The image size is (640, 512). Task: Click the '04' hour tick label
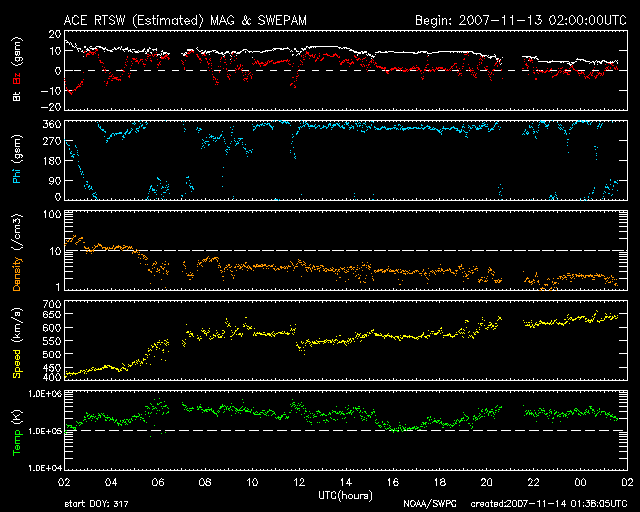111,483
